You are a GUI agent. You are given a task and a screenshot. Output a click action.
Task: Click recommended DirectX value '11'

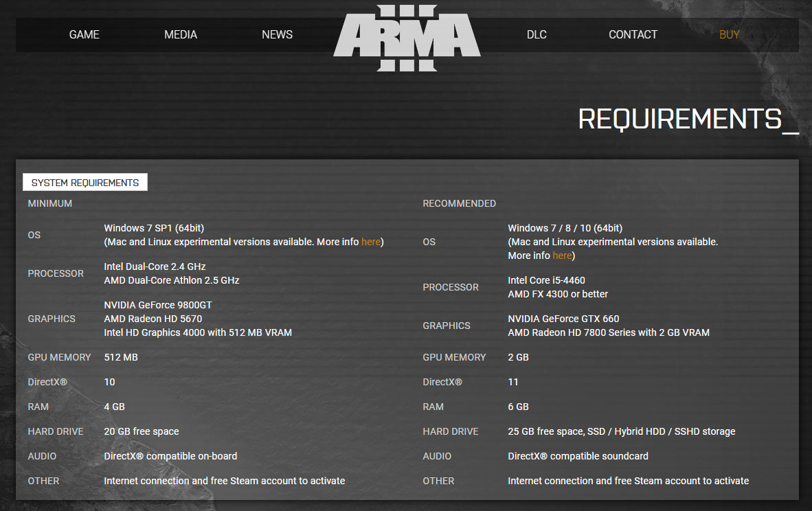pyautogui.click(x=512, y=382)
